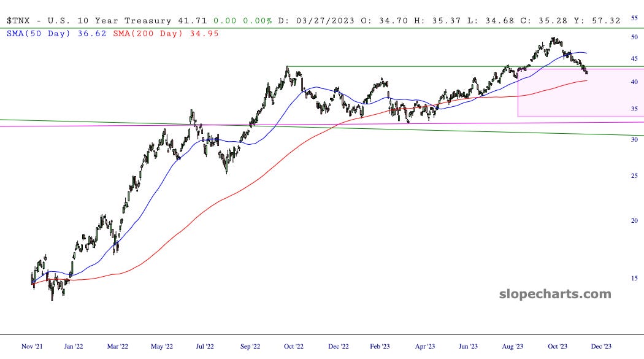
Task: Click the Y: 57.32 cursor value
Action: pyautogui.click(x=597, y=20)
